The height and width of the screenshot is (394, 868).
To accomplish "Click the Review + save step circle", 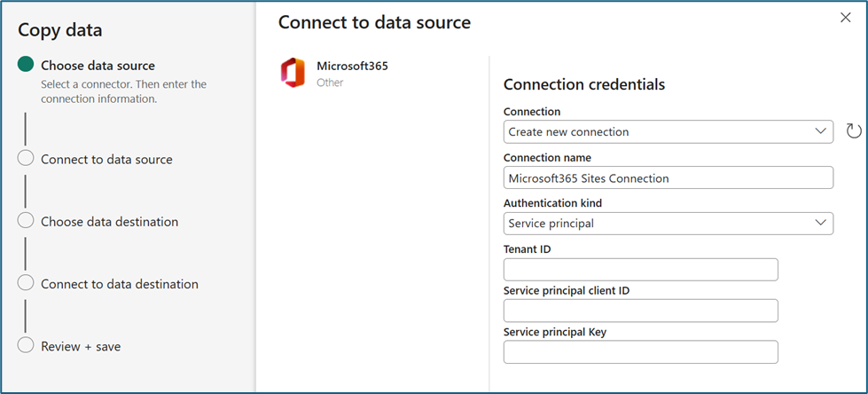I will tap(26, 344).
